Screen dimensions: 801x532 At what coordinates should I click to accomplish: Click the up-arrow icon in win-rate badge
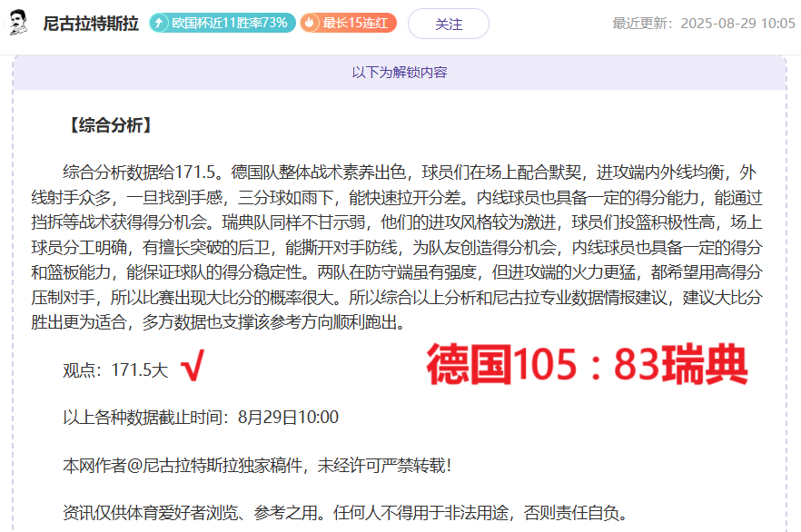pos(159,23)
